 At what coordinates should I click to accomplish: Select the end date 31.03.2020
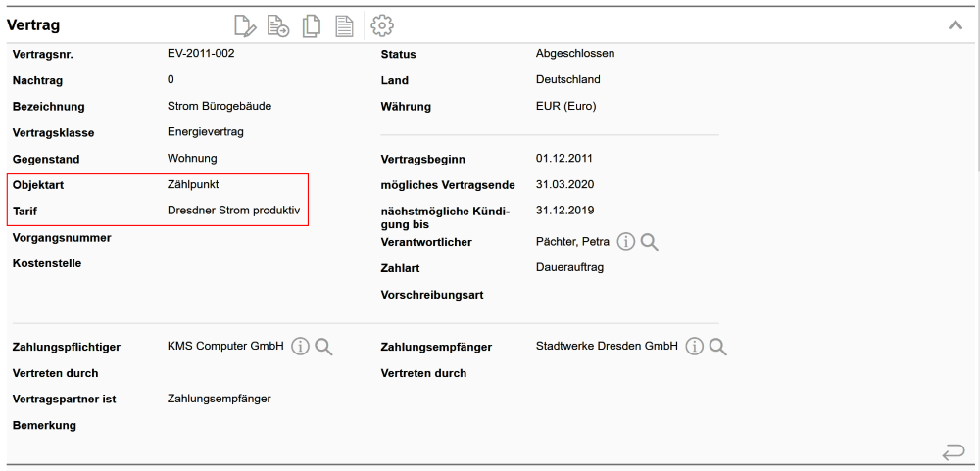[565, 184]
